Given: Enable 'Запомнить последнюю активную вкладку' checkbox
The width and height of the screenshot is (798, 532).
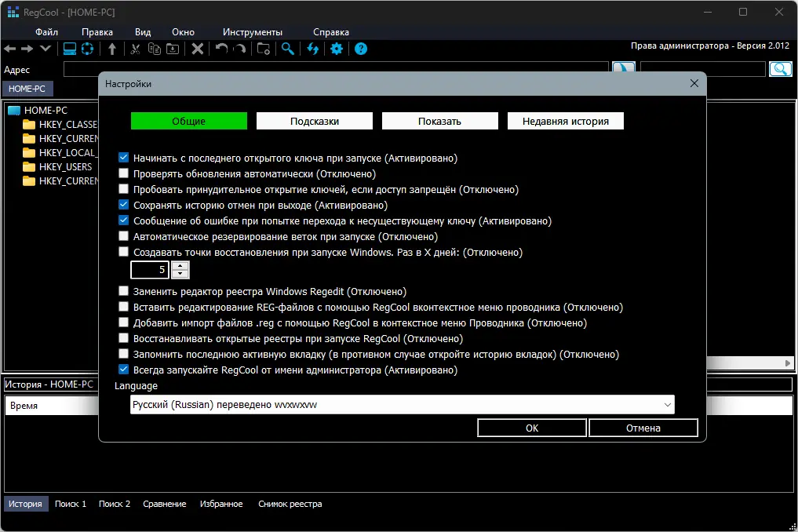Looking at the screenshot, I should tap(123, 354).
